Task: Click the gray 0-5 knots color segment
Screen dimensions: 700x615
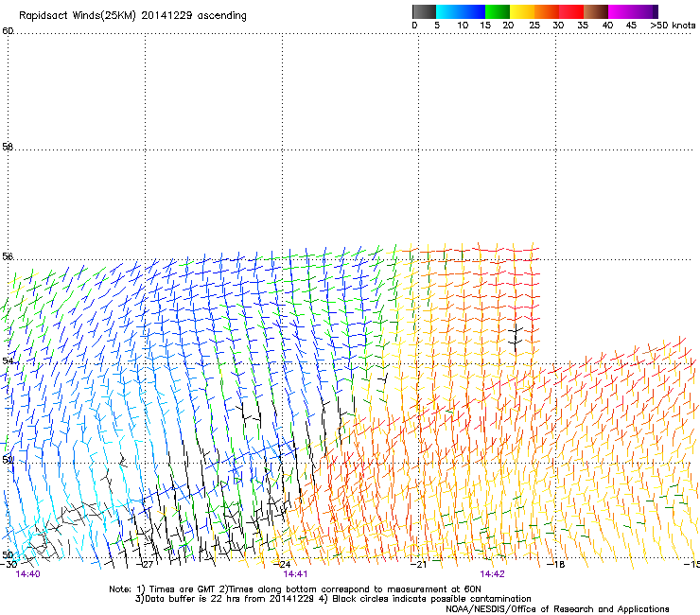Action: click(x=424, y=11)
